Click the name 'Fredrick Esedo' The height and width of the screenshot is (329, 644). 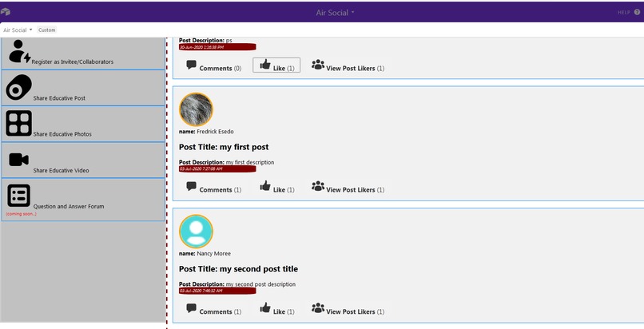point(215,132)
